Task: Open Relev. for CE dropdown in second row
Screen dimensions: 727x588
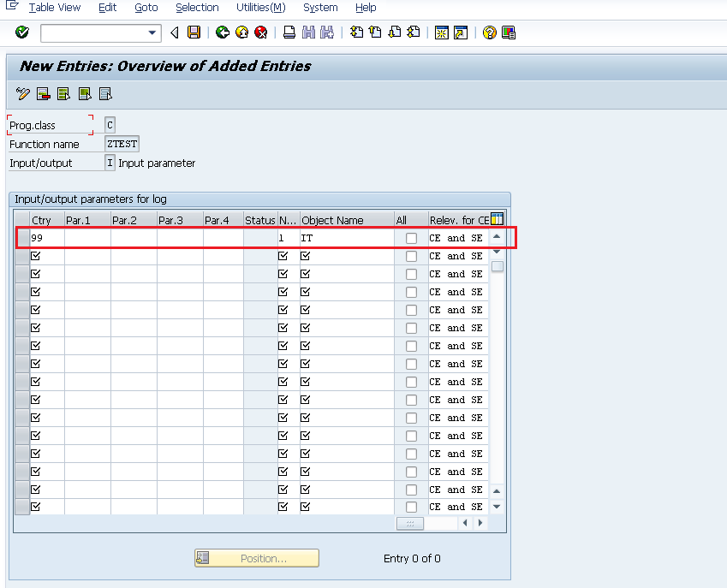Action: (x=458, y=256)
